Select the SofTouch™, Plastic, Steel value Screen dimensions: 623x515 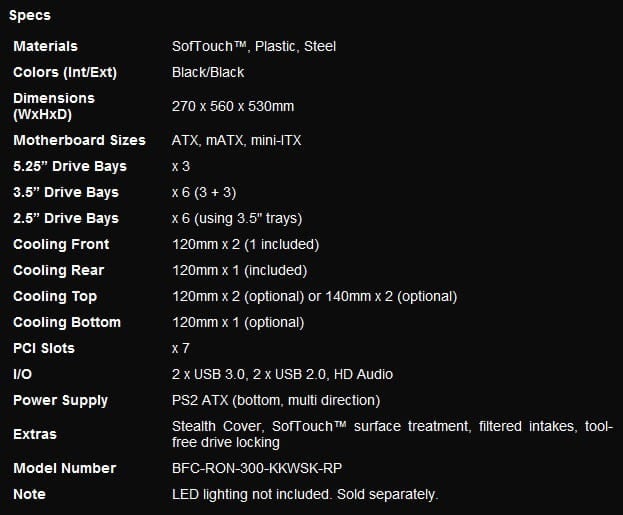(252, 46)
